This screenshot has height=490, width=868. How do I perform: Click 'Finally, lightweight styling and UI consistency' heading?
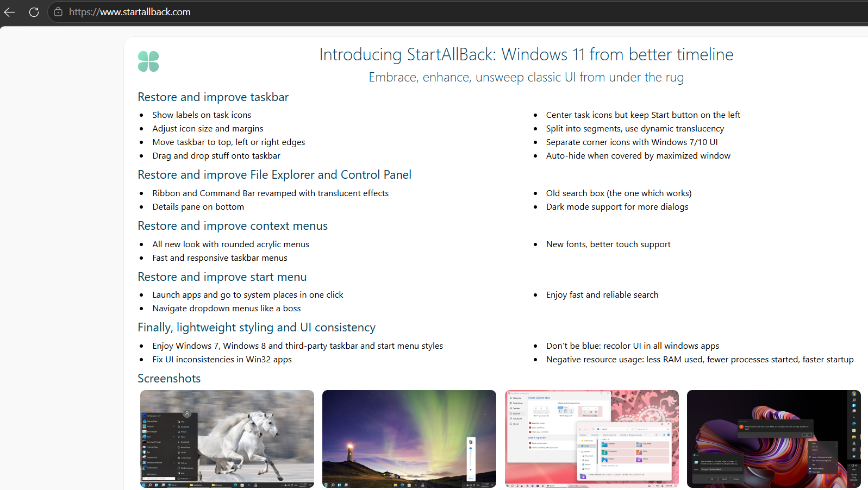pos(257,328)
